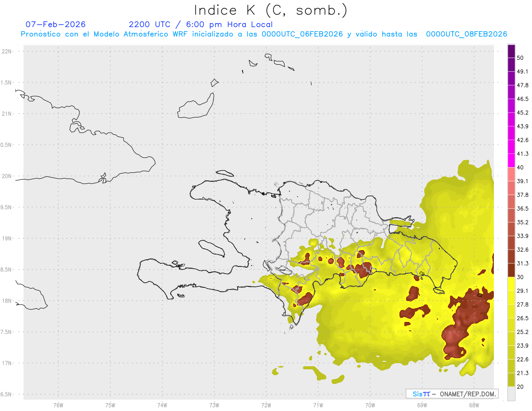Pick the salmon colorbar segment between 39.1 and 40
The width and height of the screenshot is (532, 411).
click(512, 174)
